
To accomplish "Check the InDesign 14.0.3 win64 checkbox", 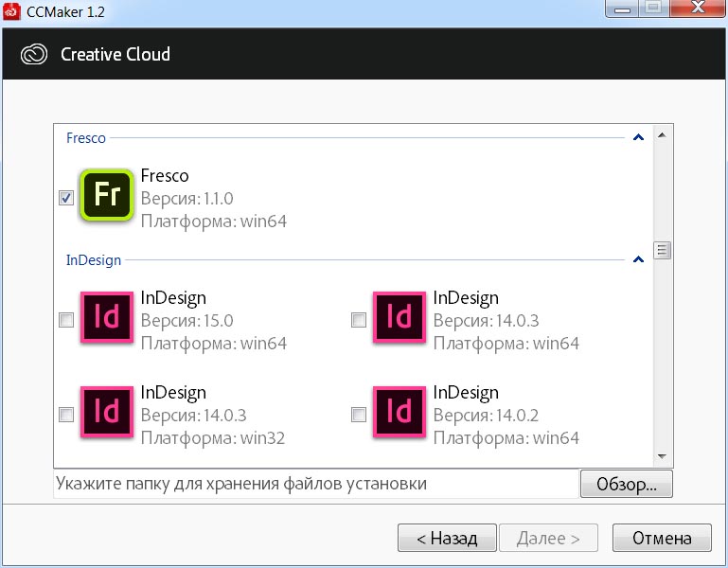I will click(359, 320).
